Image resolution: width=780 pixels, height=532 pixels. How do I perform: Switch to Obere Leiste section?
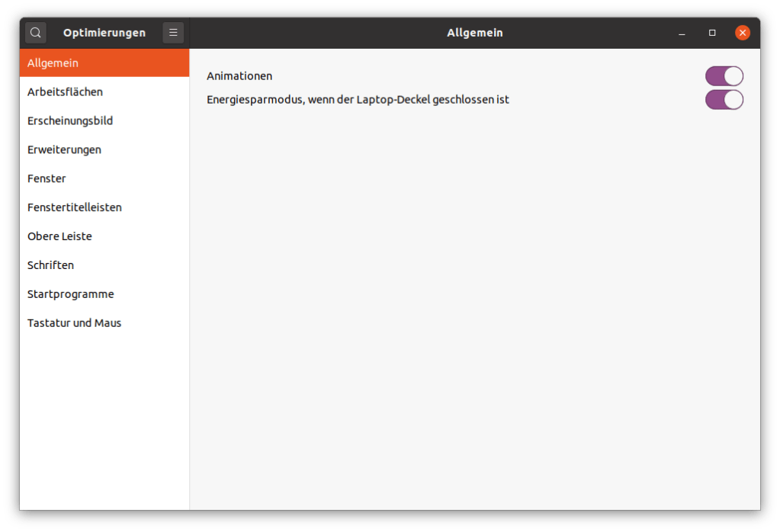pos(104,236)
